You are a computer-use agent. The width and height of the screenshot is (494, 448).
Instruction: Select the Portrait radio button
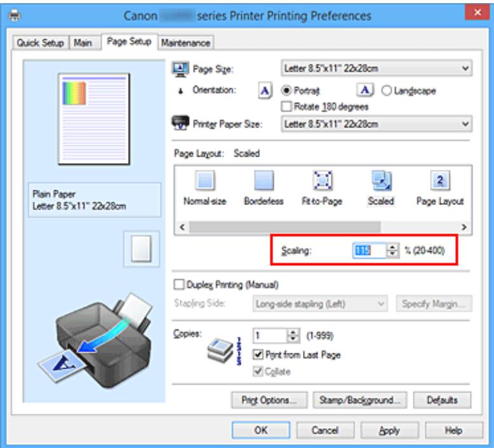click(286, 91)
